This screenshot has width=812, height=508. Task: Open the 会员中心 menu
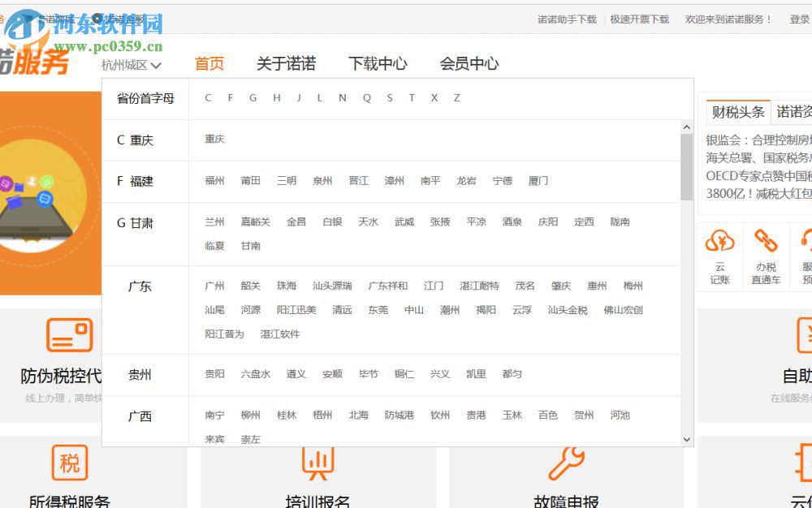469,62
